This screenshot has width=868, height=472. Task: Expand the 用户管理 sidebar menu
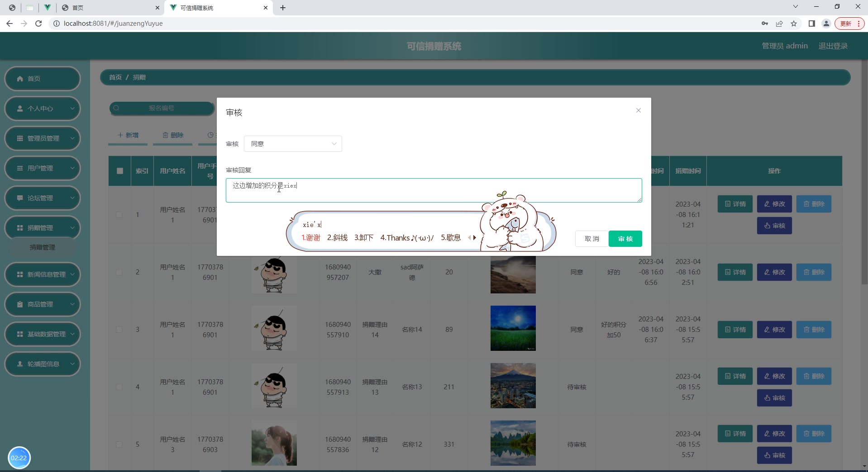click(x=43, y=168)
